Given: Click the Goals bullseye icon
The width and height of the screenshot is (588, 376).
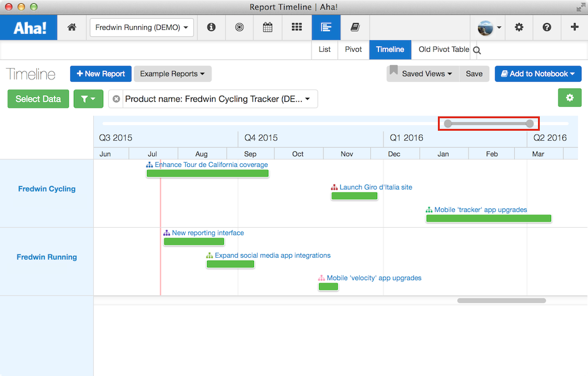Looking at the screenshot, I should [240, 28].
